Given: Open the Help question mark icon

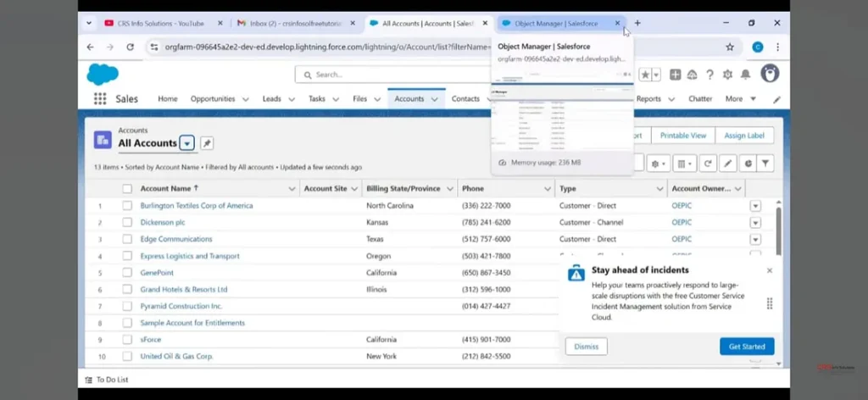Looking at the screenshot, I should click(x=710, y=75).
